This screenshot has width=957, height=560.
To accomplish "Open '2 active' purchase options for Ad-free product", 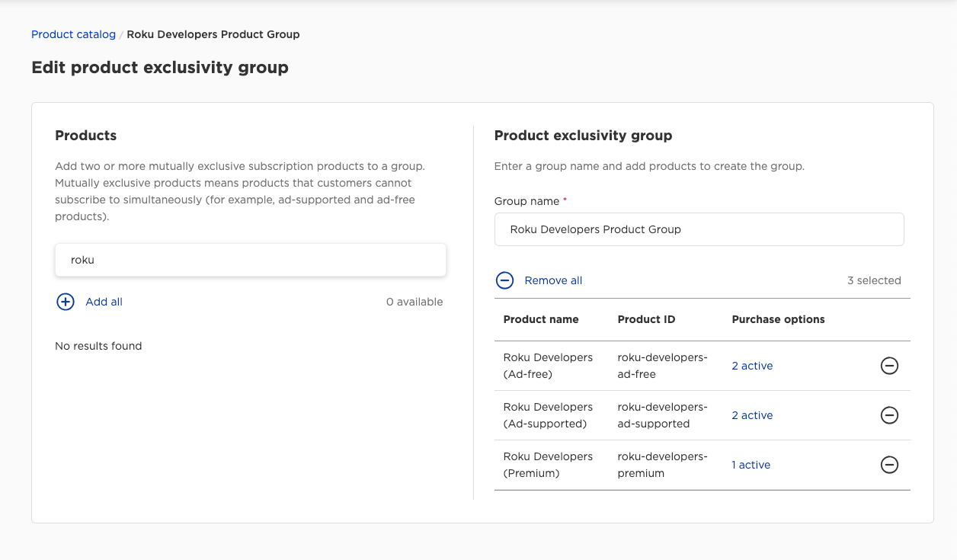I will click(752, 366).
